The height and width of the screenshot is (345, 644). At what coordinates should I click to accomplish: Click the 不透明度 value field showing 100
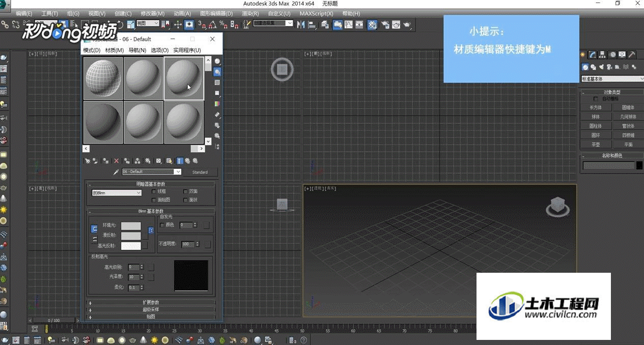pos(187,244)
